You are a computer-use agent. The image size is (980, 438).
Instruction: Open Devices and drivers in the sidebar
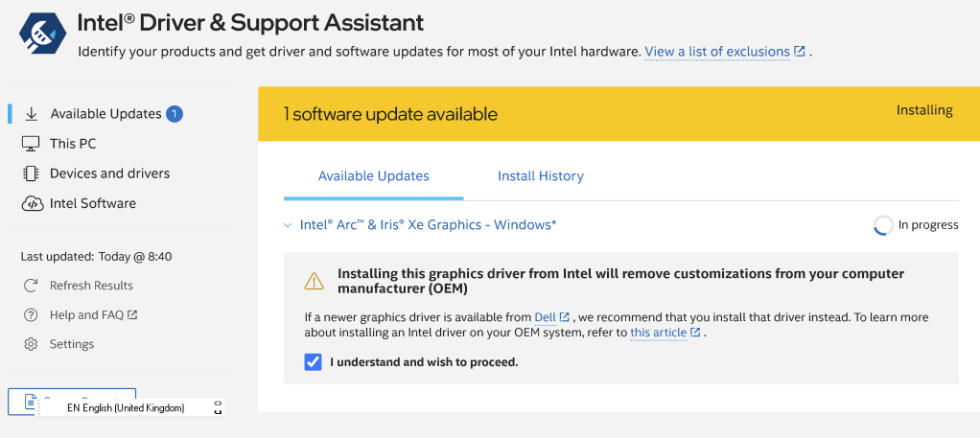[110, 173]
